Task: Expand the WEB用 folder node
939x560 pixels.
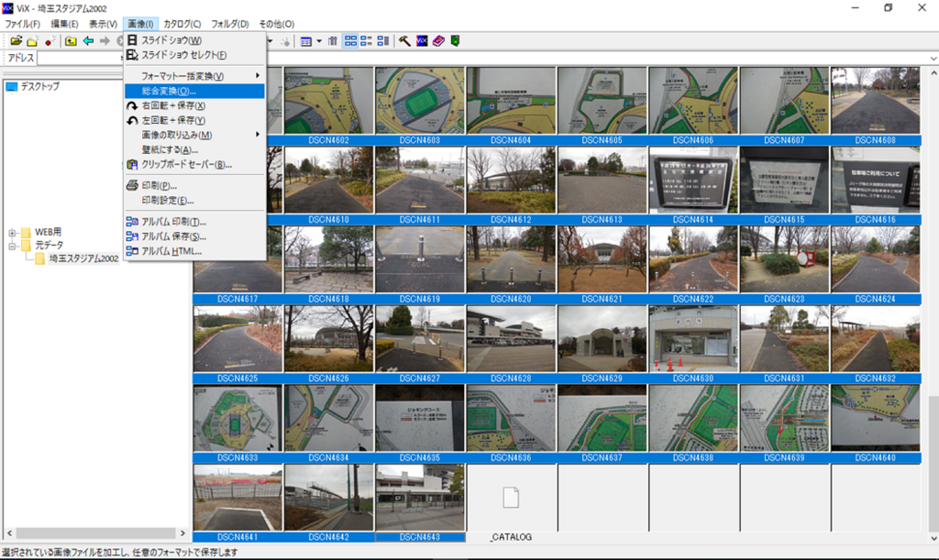Action: point(12,232)
